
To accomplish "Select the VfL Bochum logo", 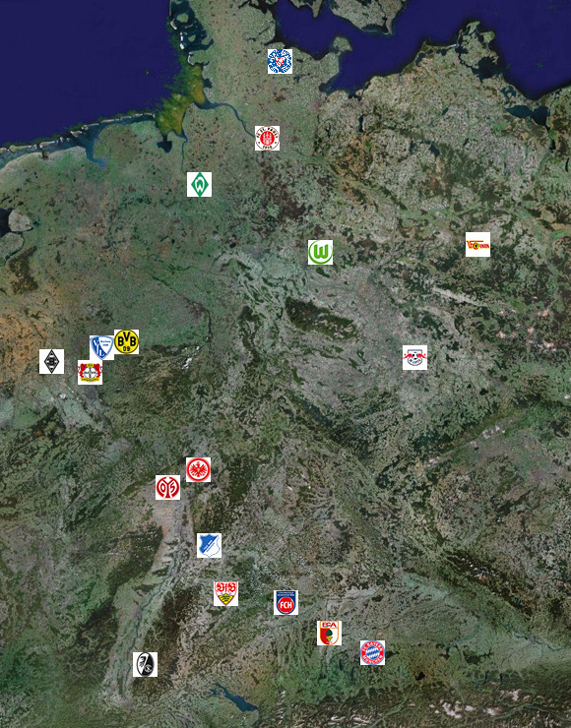I will click(x=101, y=347).
